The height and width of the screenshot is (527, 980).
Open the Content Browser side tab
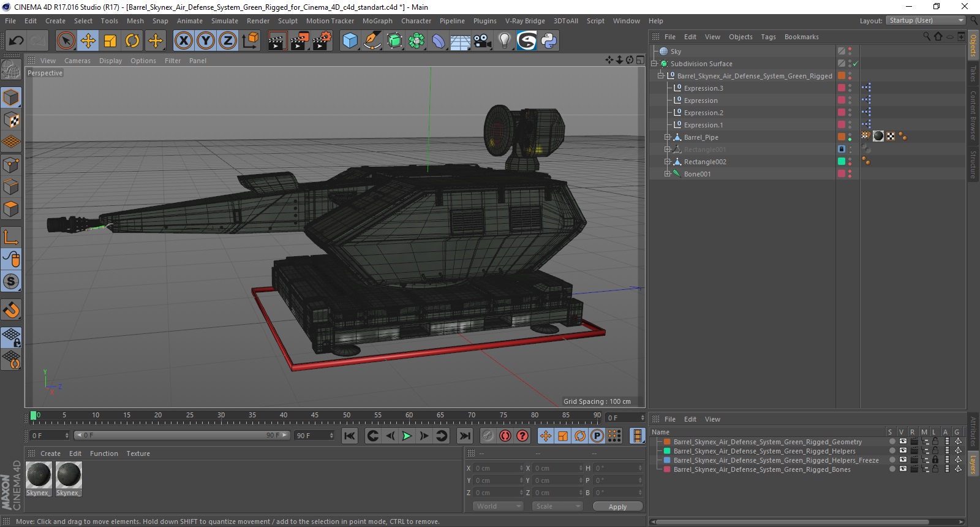pos(973,115)
